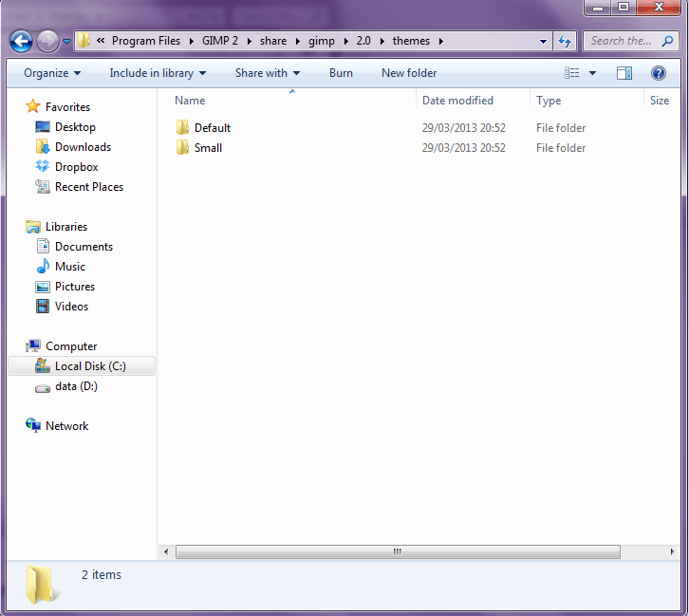The image size is (689, 616).
Task: Open the view options dropdown arrow
Action: (x=593, y=73)
